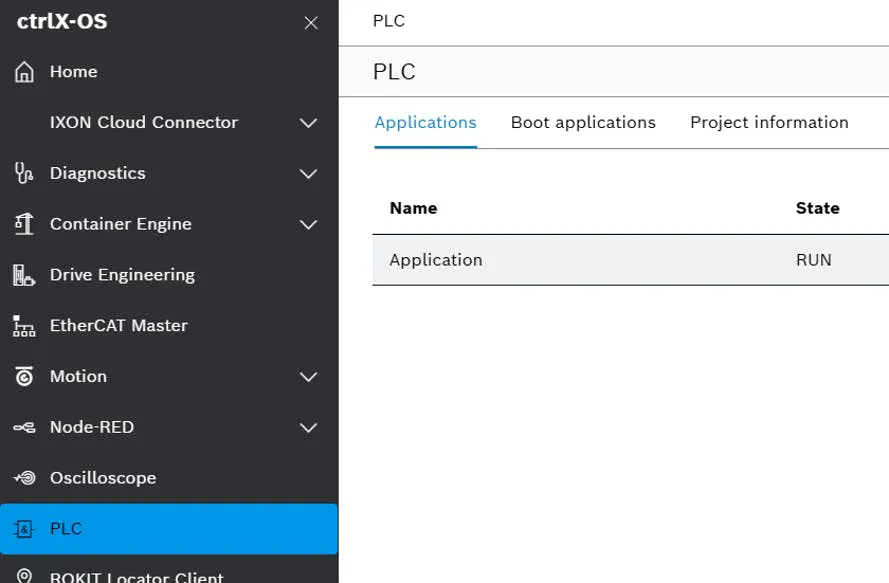Close the ctrlX-OS sidebar menu
This screenshot has width=889, height=583.
(311, 23)
